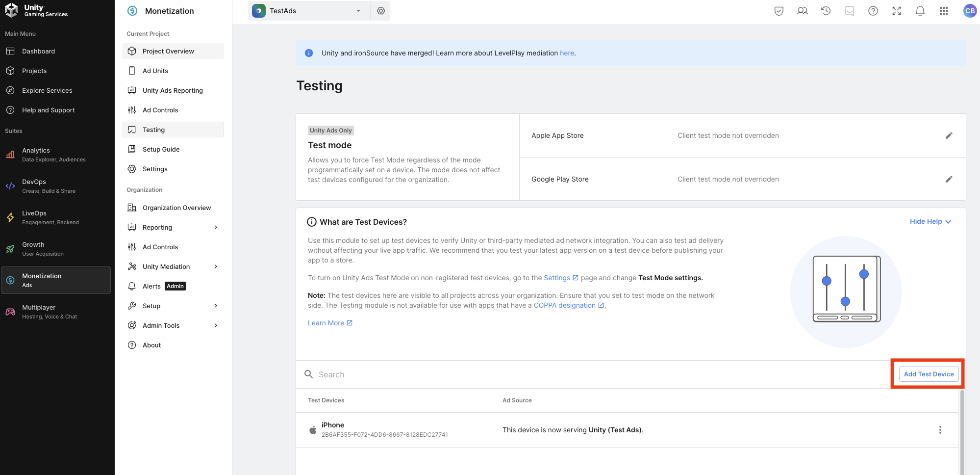Screen dimensions: 980x475
Task: Select the iPhone device ID text
Action: tap(384, 435)
